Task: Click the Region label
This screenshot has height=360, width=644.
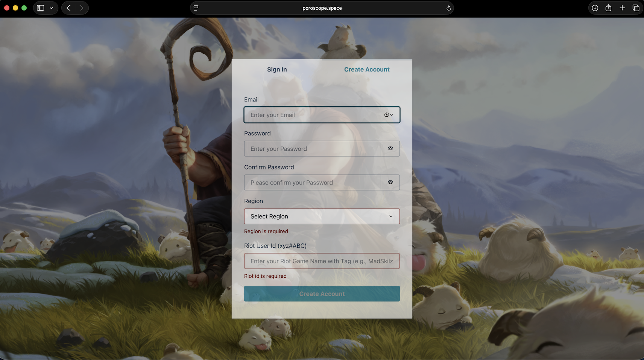Action: [x=254, y=201]
